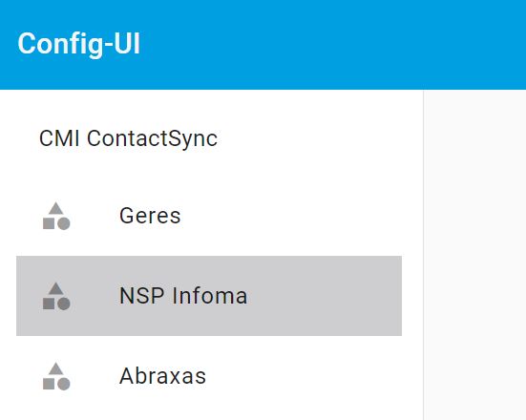Viewport: 526px width, 420px height.
Task: Click the Abraxas text label
Action: [x=162, y=376]
